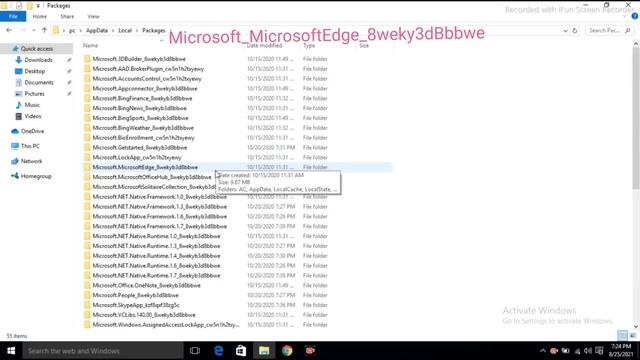Select Microsoft.BingFinance folder

142,98
